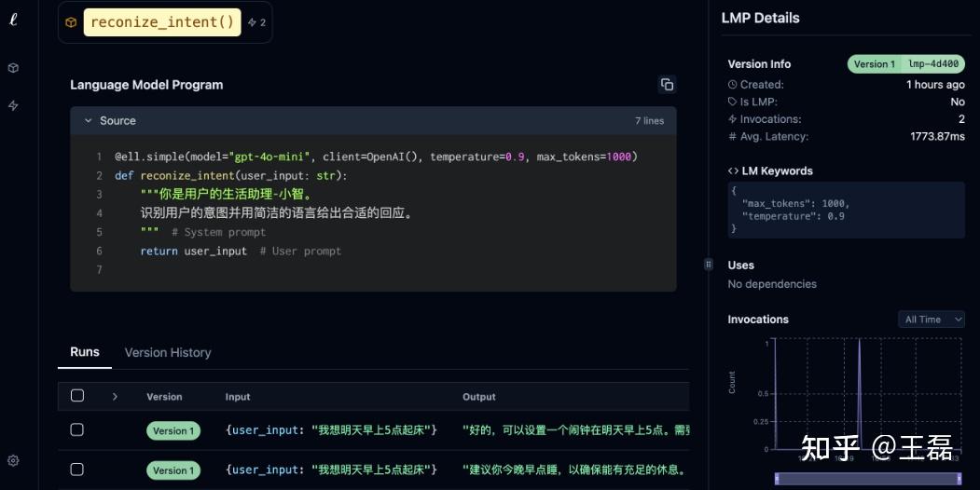The height and width of the screenshot is (490, 980).
Task: Click the ell logo in the sidebar
Action: pos(13,20)
